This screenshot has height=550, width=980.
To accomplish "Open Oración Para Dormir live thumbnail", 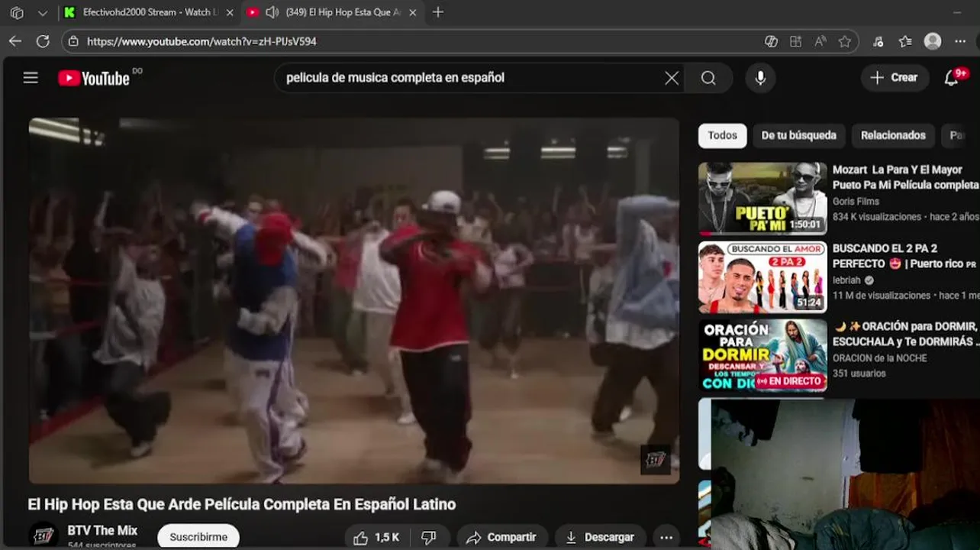I will pyautogui.click(x=762, y=355).
